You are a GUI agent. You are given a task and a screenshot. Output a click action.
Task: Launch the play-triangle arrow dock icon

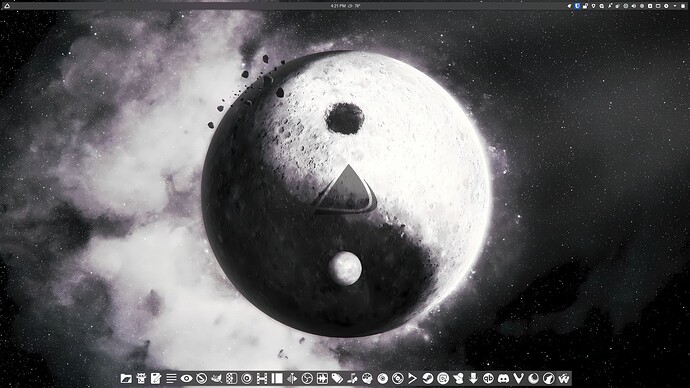tap(413, 378)
